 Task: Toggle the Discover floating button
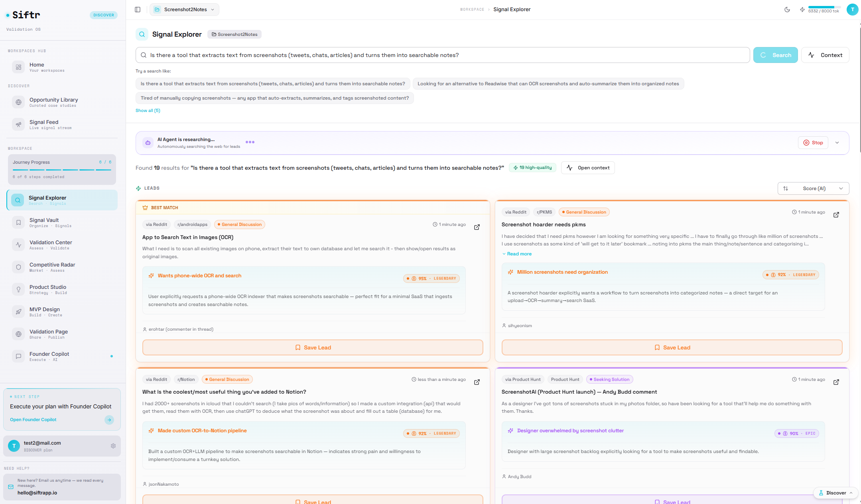point(835,493)
